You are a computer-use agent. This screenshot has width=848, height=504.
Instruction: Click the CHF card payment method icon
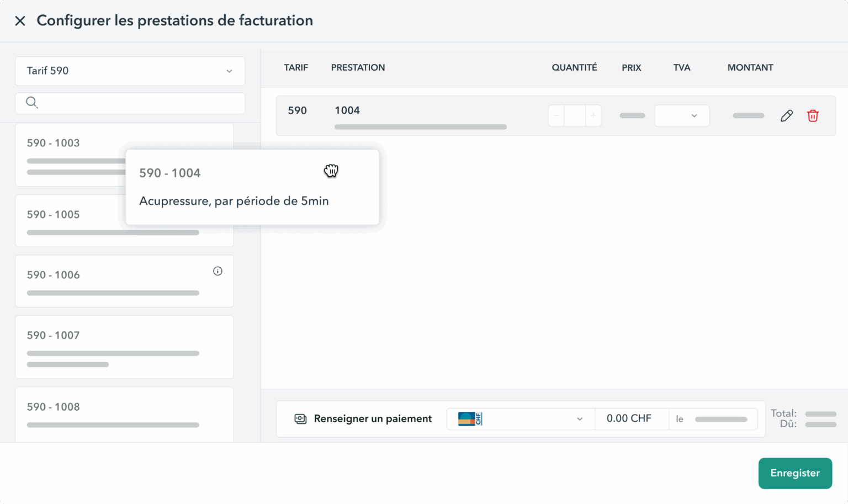click(470, 419)
